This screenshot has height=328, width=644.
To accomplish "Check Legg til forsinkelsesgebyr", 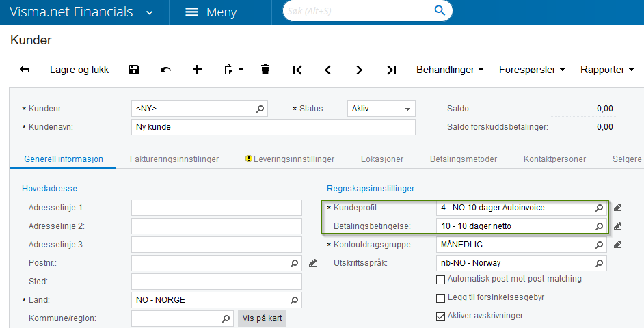I will tap(441, 298).
